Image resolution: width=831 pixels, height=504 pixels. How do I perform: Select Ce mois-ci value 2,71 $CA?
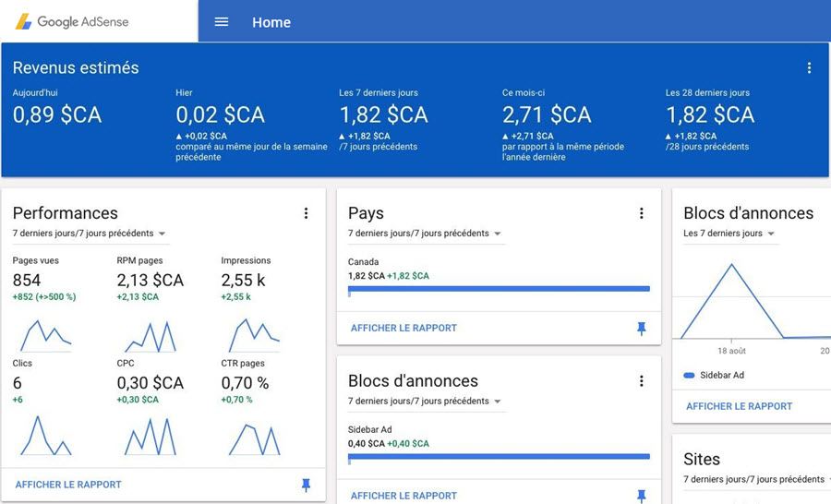click(547, 115)
